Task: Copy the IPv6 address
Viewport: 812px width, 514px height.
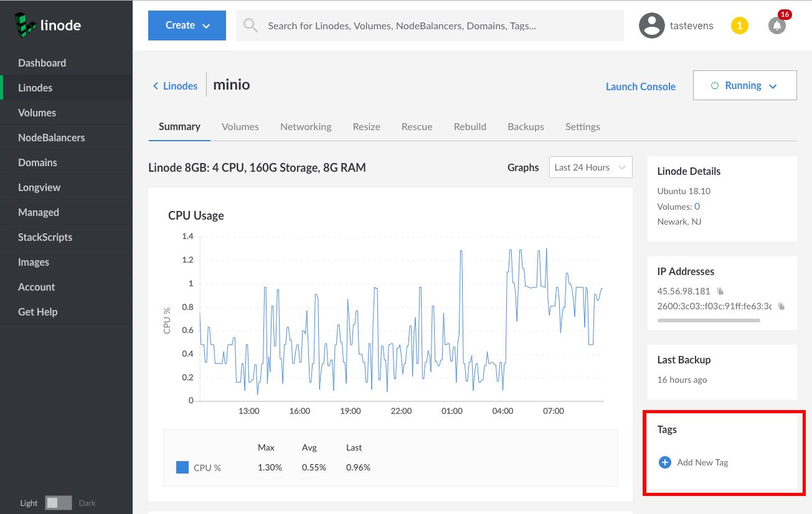Action: (x=781, y=306)
